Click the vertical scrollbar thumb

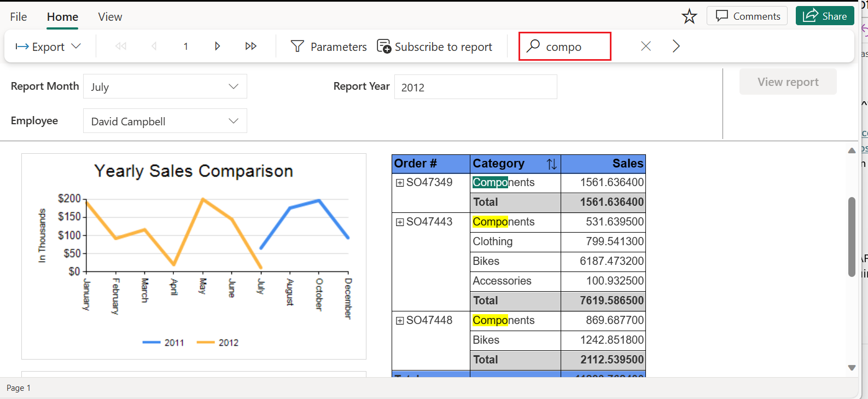(852, 236)
